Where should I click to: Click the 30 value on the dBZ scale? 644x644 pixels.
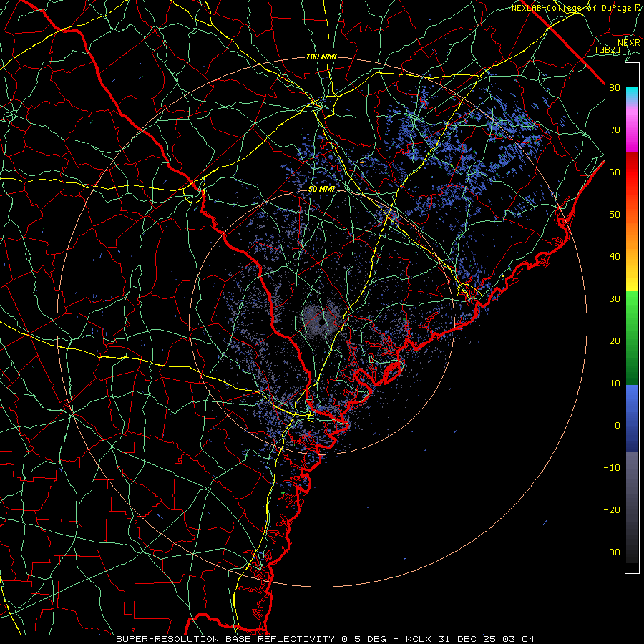(615, 298)
